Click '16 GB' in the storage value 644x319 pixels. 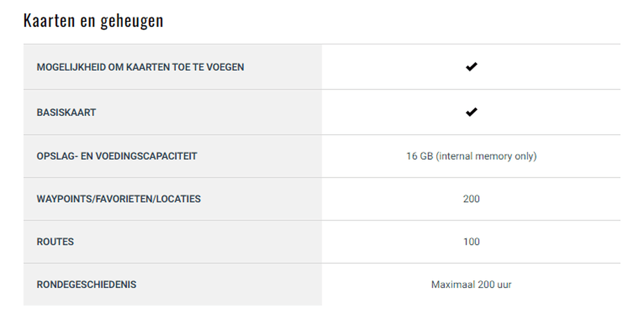tap(420, 156)
